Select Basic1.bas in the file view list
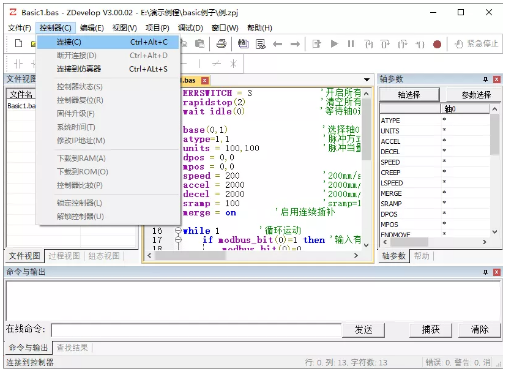 21,106
